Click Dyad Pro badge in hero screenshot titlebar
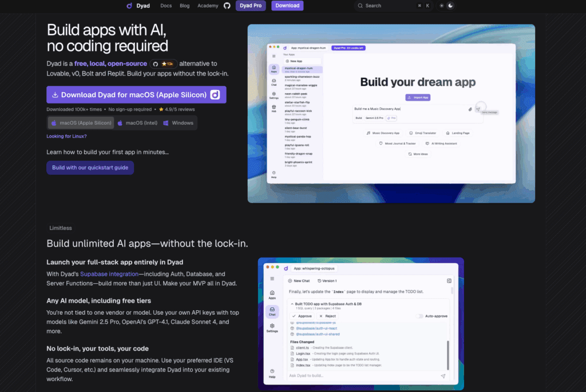Image resolution: width=586 pixels, height=392 pixels. click(349, 48)
